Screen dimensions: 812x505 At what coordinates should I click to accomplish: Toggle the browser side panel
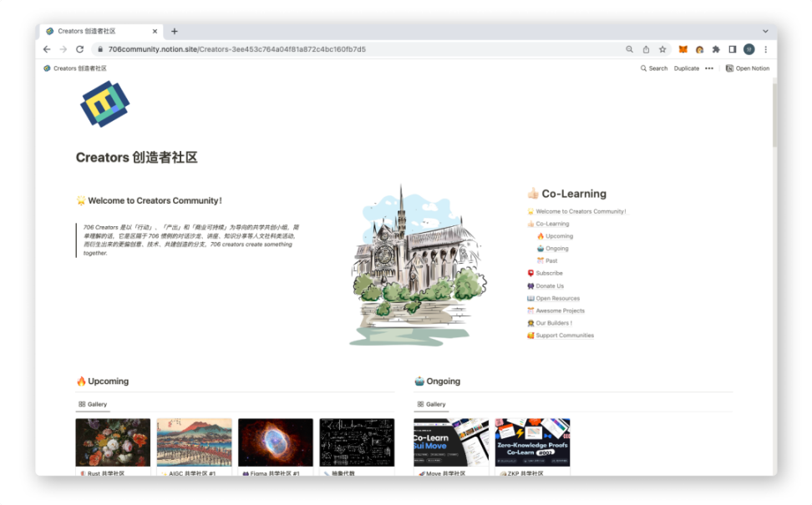733,49
